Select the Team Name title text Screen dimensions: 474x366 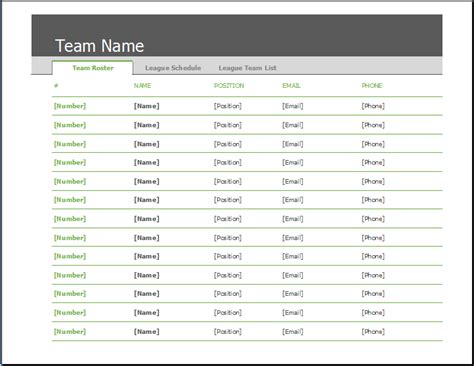(99, 46)
